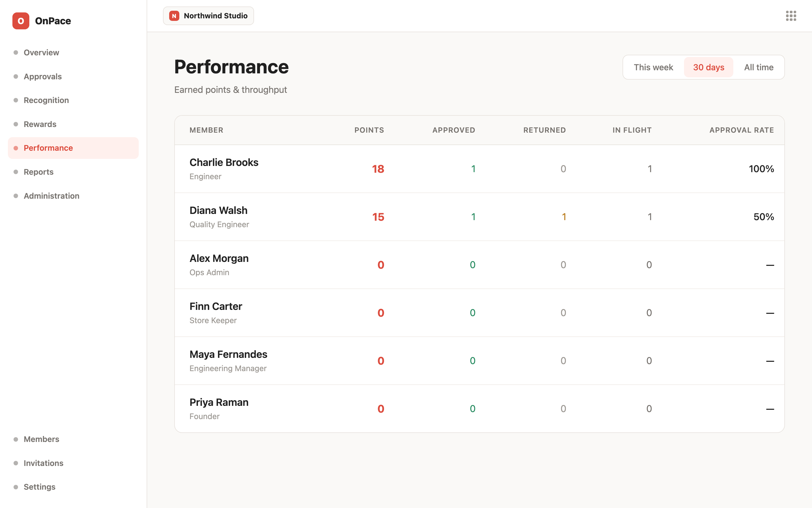Open the apps grid icon
Image resolution: width=812 pixels, height=508 pixels.
[791, 16]
